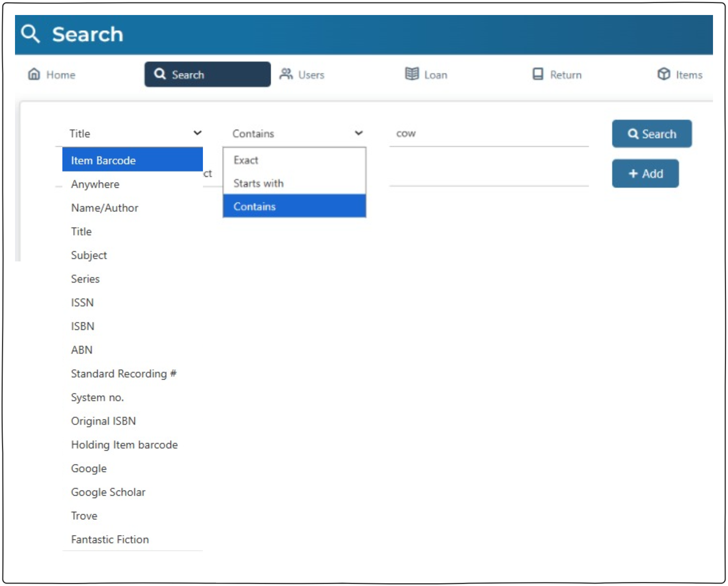Click the magnifier icon in Search tab
728x586 pixels.
(160, 74)
